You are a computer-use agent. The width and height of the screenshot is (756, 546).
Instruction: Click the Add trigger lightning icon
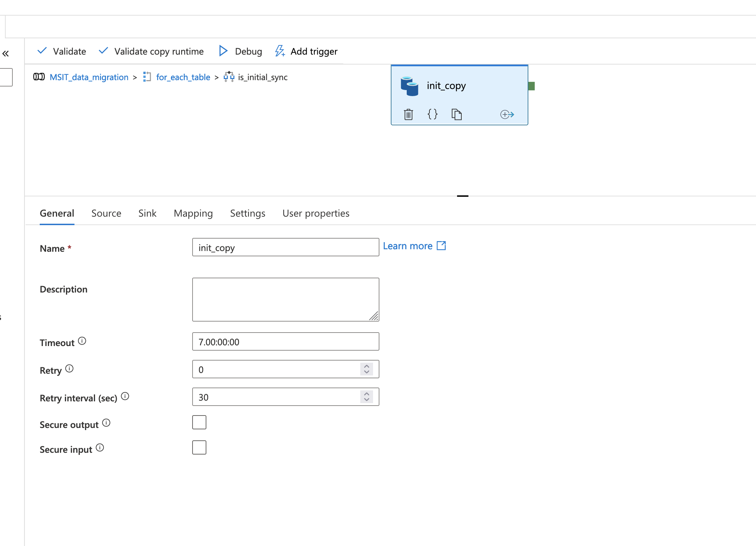coord(280,51)
